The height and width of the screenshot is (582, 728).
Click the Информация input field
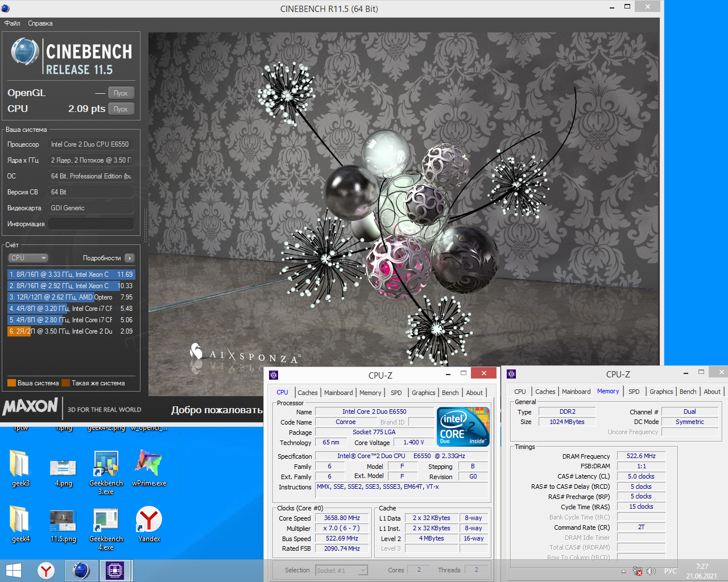(91, 224)
